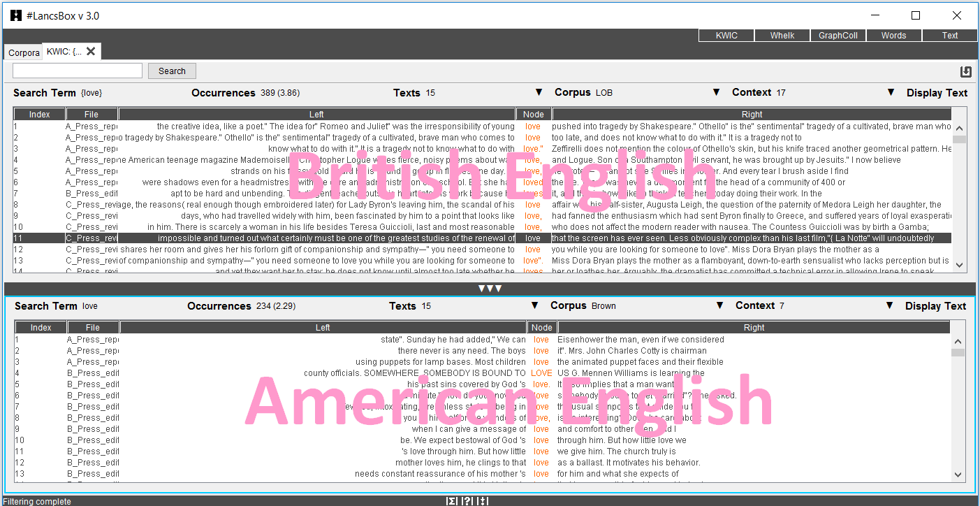Screen dimensions: 980x506
Task: Click the scroll-up arrow of British results
Action: coord(959,129)
